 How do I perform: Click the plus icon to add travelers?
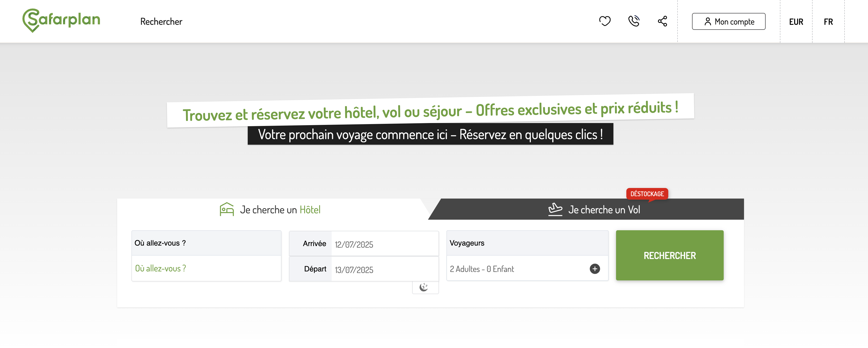point(594,269)
